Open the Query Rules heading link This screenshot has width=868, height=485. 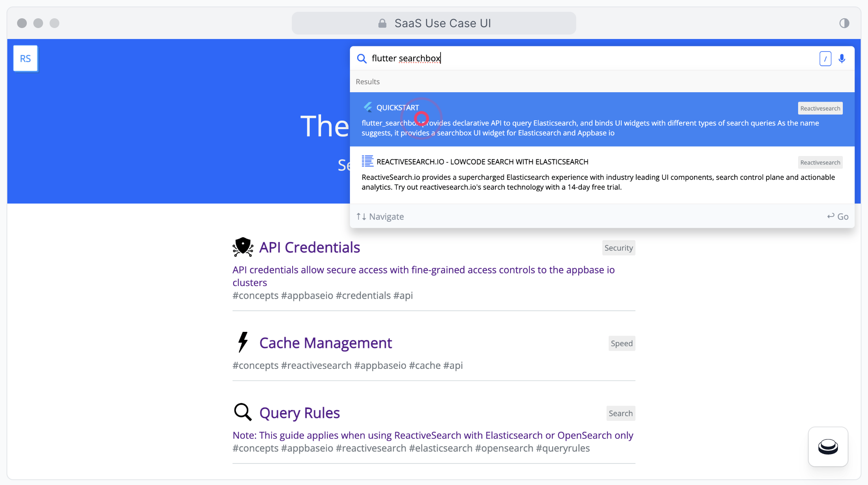[x=299, y=413]
